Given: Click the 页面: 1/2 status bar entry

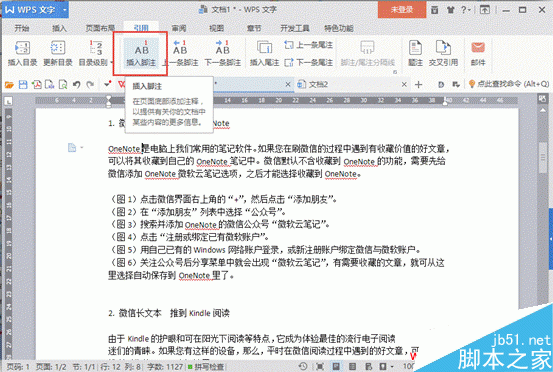Looking at the screenshot, I should point(51,367).
